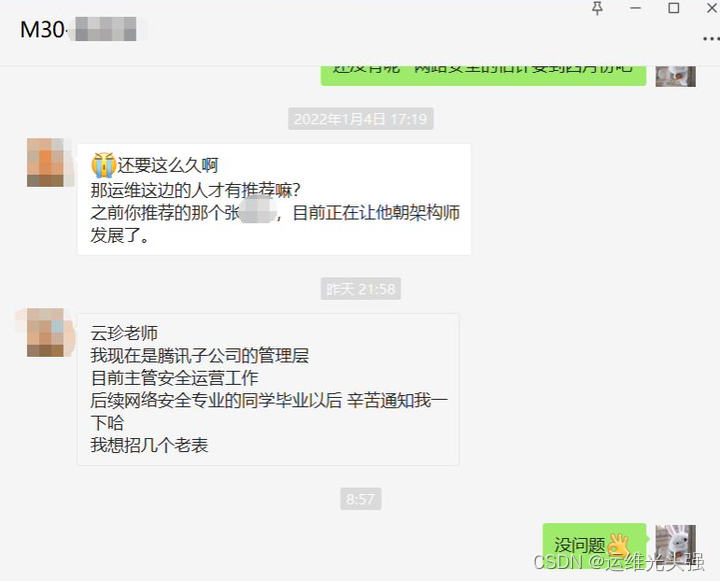Open rabbit avatar beside cut-off top message

point(675,76)
